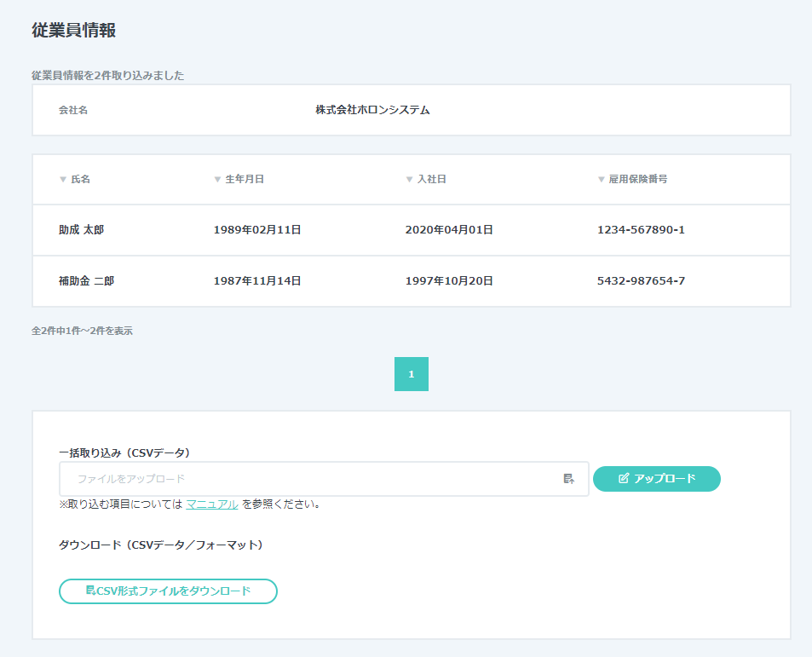812x657 pixels.
Task: Click the 従業員情報 page heading
Action: [x=73, y=31]
